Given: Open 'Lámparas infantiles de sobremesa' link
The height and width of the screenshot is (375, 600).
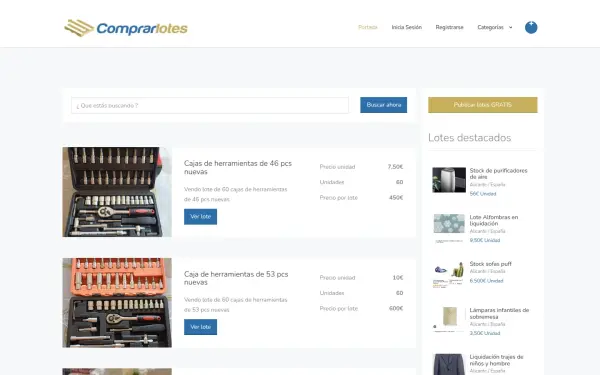Looking at the screenshot, I should (x=499, y=313).
